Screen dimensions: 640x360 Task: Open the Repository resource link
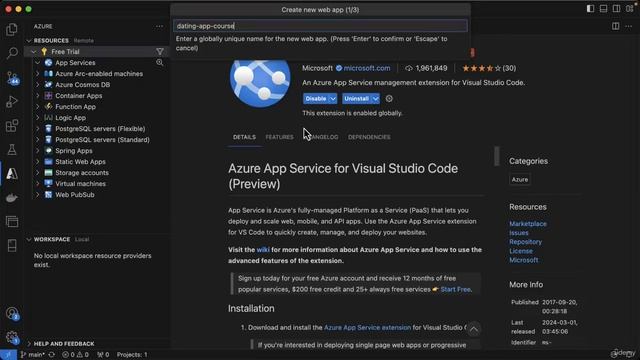coord(525,242)
